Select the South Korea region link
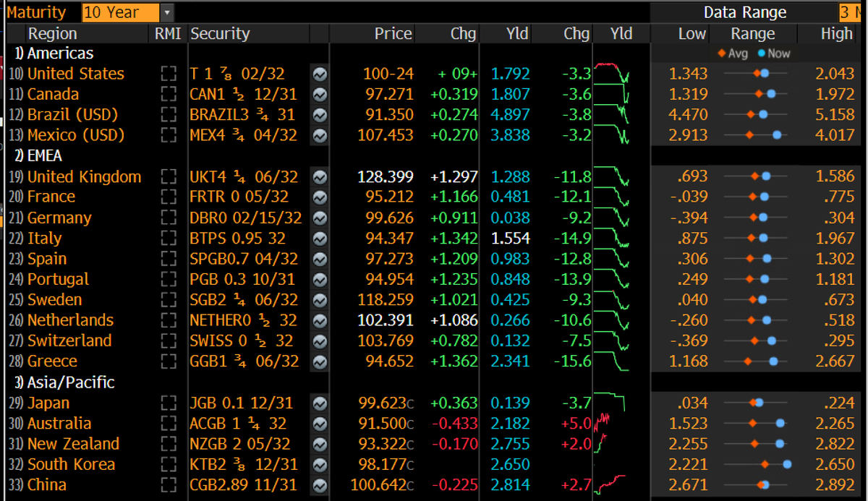The image size is (868, 501). click(x=71, y=465)
